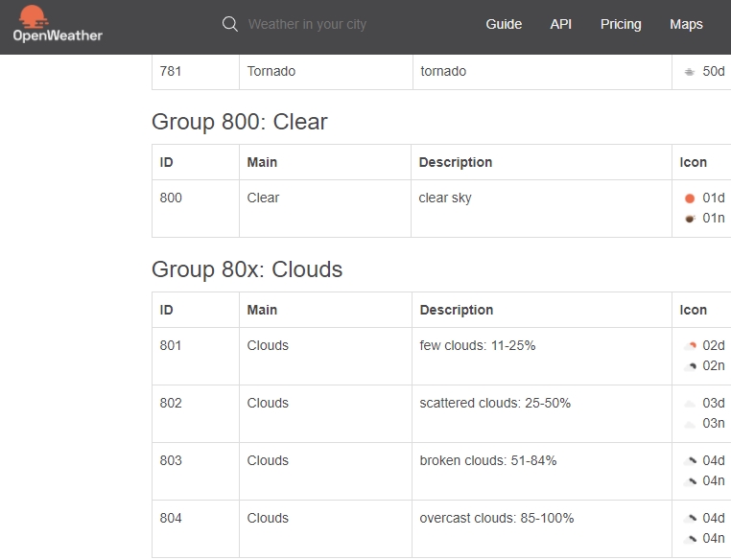This screenshot has height=560, width=731.
Task: Click the 04d icon in row 803
Action: [690, 461]
